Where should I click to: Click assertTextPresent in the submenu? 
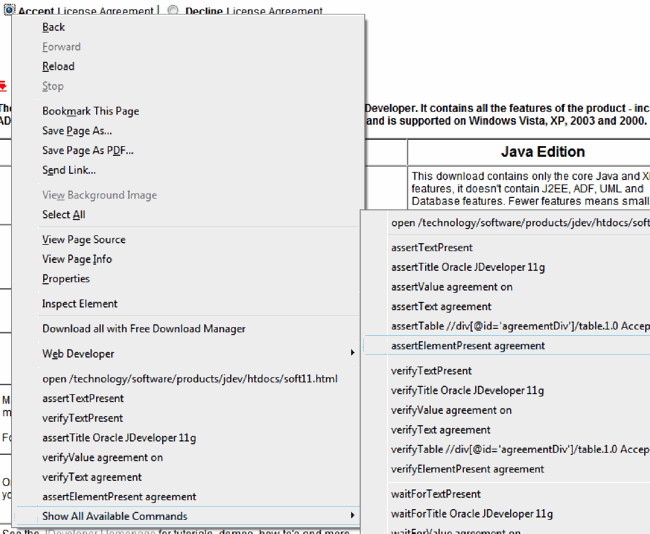(432, 248)
